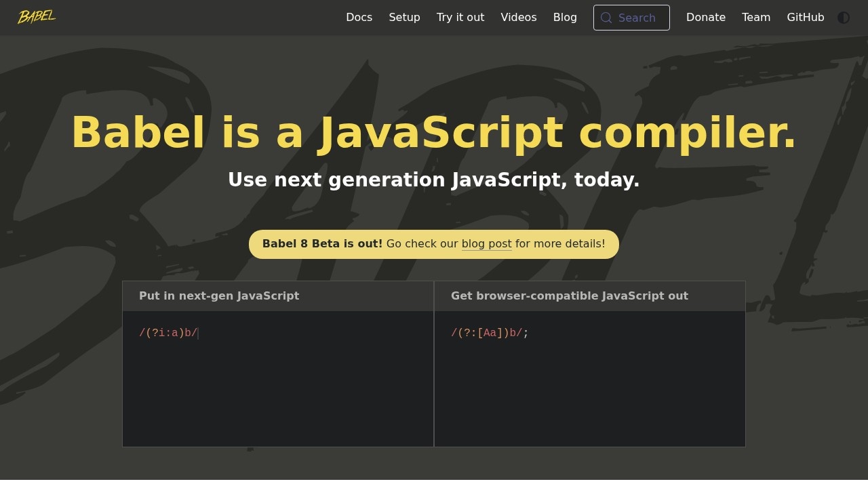The height and width of the screenshot is (488, 868).
Task: Click the "Put in next-gen JavaScript" header
Action: pos(219,296)
